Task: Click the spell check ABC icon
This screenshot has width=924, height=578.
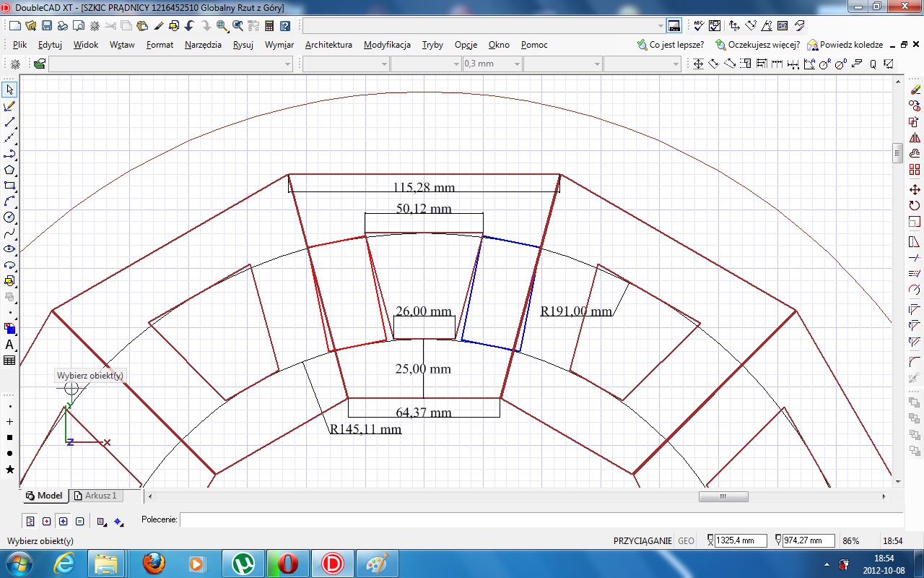Action: (698, 26)
